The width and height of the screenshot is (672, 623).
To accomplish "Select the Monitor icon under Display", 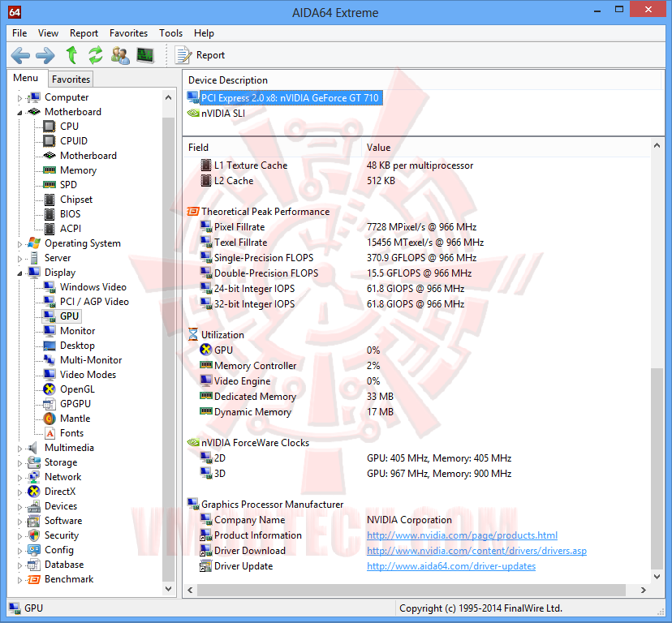I will [x=50, y=331].
